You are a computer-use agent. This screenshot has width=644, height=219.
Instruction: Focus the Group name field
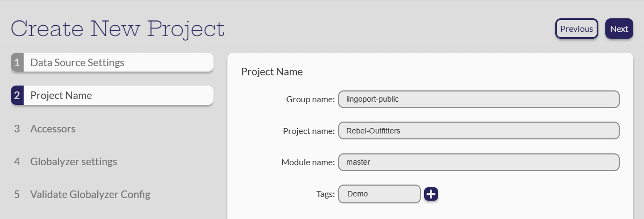pos(478,100)
